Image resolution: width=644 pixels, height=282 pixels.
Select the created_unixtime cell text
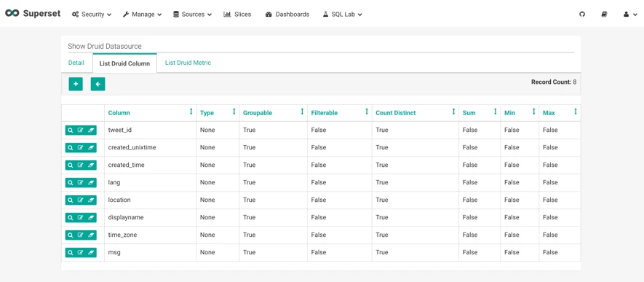tap(132, 147)
